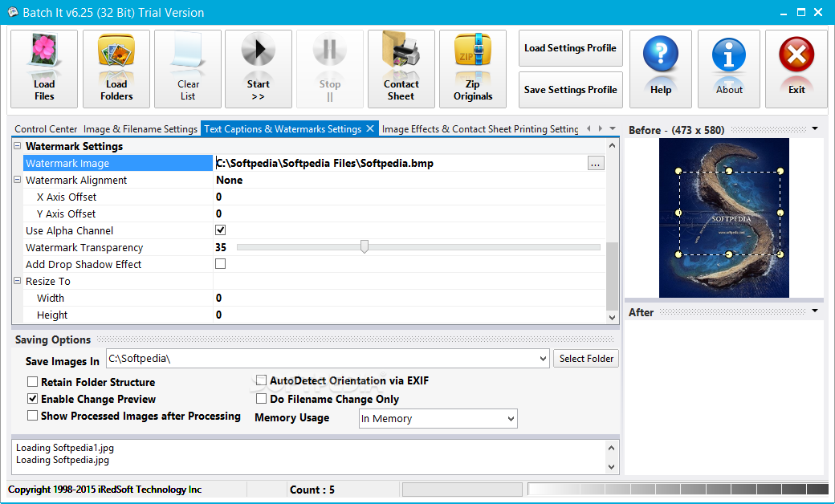Select the 'Loading Softpedia.jpg' log line
Viewport: 835px width, 504px height.
[63, 460]
